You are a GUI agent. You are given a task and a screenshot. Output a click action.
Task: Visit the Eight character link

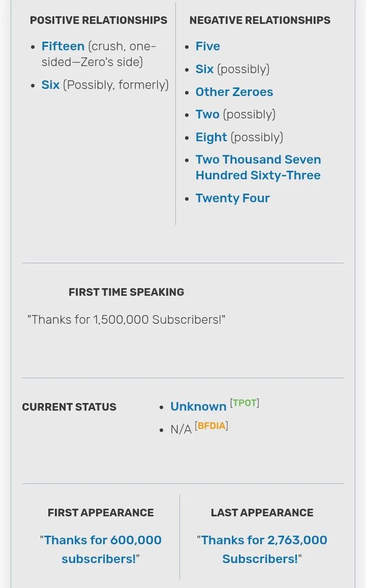[211, 137]
